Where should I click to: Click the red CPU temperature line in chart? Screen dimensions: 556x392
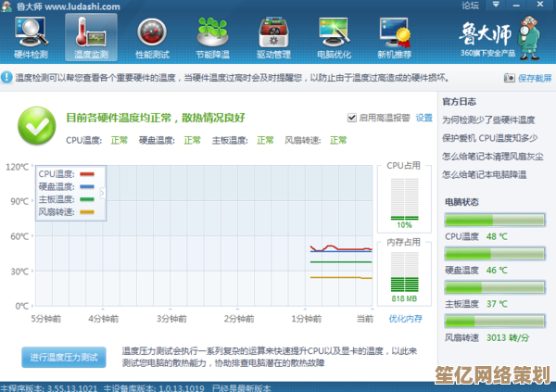click(341, 248)
